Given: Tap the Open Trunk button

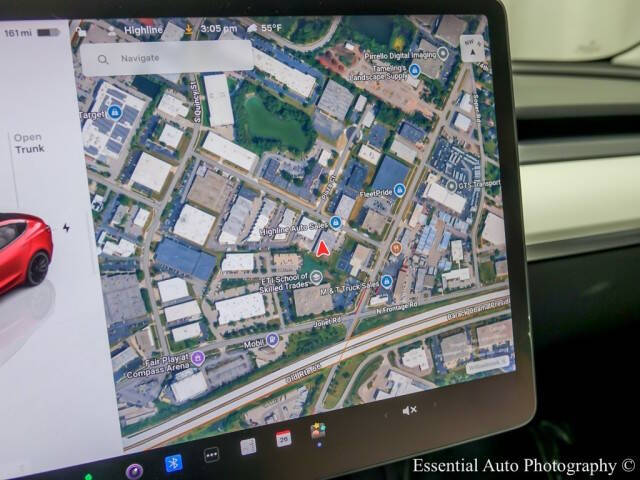Looking at the screenshot, I should (x=29, y=143).
